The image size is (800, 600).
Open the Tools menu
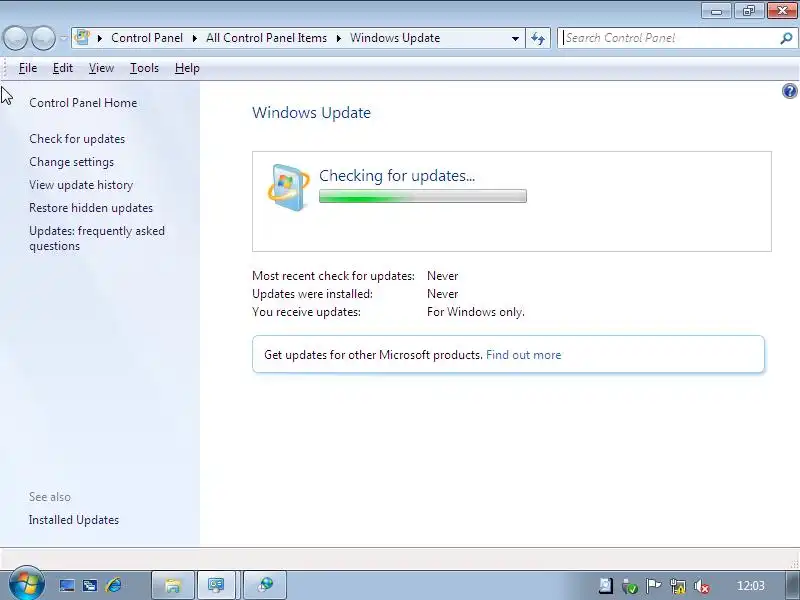point(144,68)
